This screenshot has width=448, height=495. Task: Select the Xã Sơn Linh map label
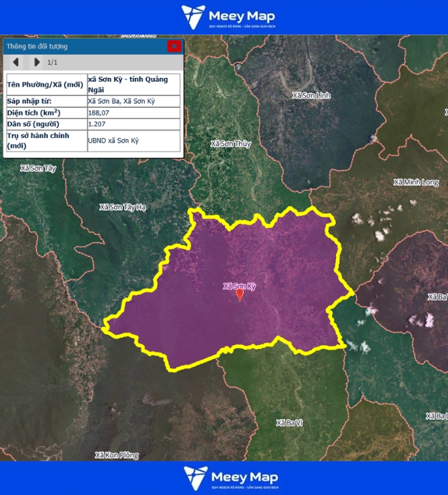pyautogui.click(x=311, y=96)
